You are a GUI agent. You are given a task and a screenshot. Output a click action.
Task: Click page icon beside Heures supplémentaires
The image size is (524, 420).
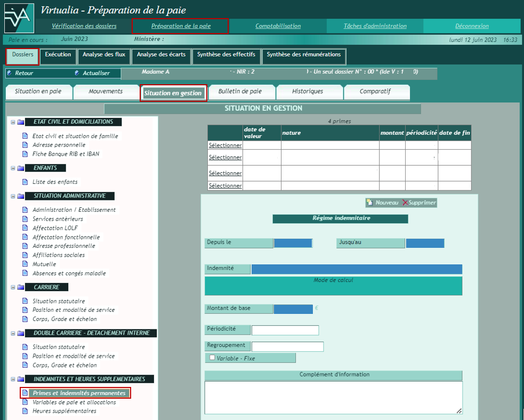point(25,411)
